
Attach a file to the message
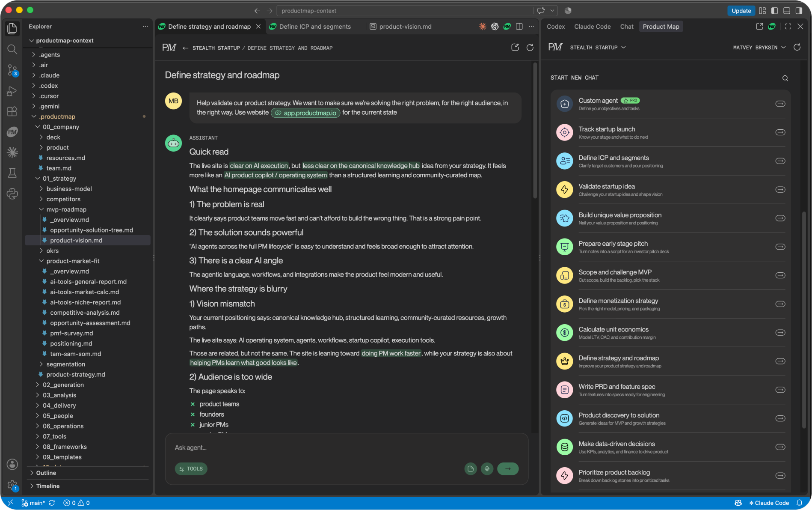tap(471, 469)
